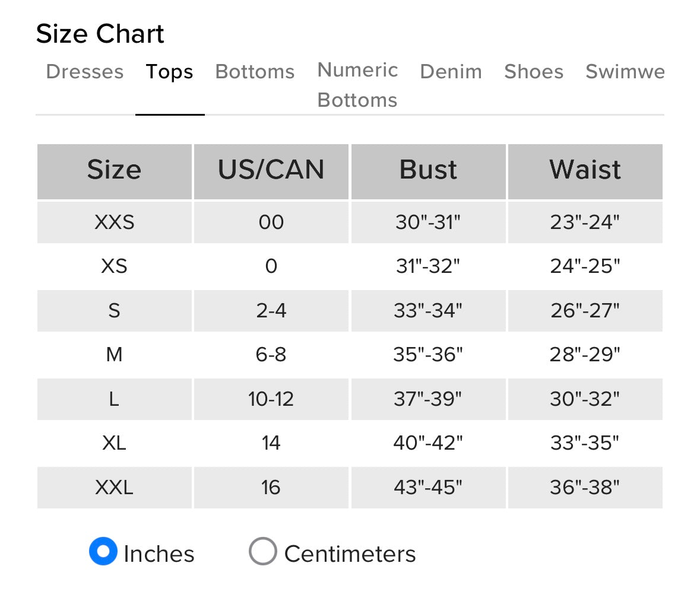700x598 pixels.
Task: Select the XXS size row label
Action: [114, 222]
